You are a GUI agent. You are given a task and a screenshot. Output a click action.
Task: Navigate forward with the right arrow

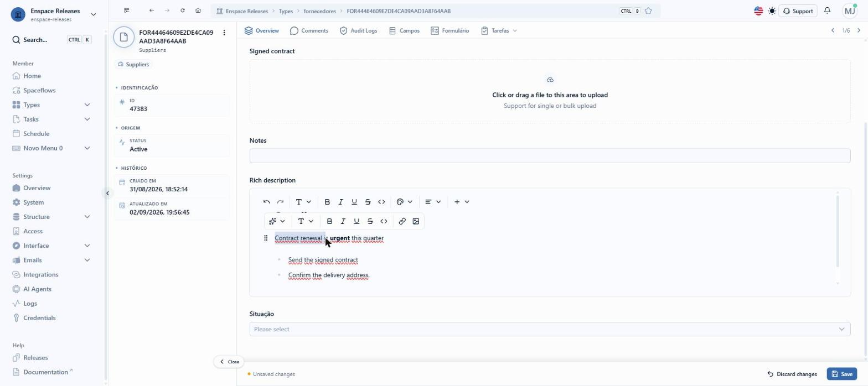tap(167, 11)
